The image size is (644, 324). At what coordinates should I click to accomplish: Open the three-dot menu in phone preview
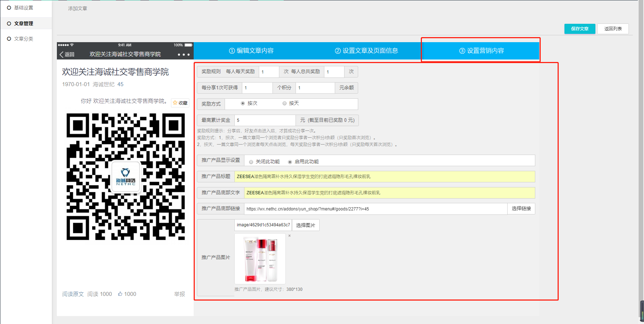[184, 55]
